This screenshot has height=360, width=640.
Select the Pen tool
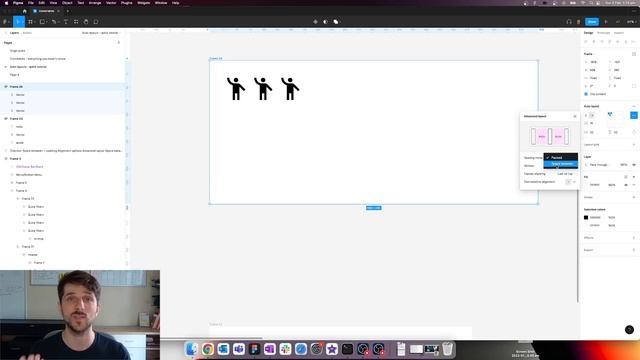[x=54, y=22]
